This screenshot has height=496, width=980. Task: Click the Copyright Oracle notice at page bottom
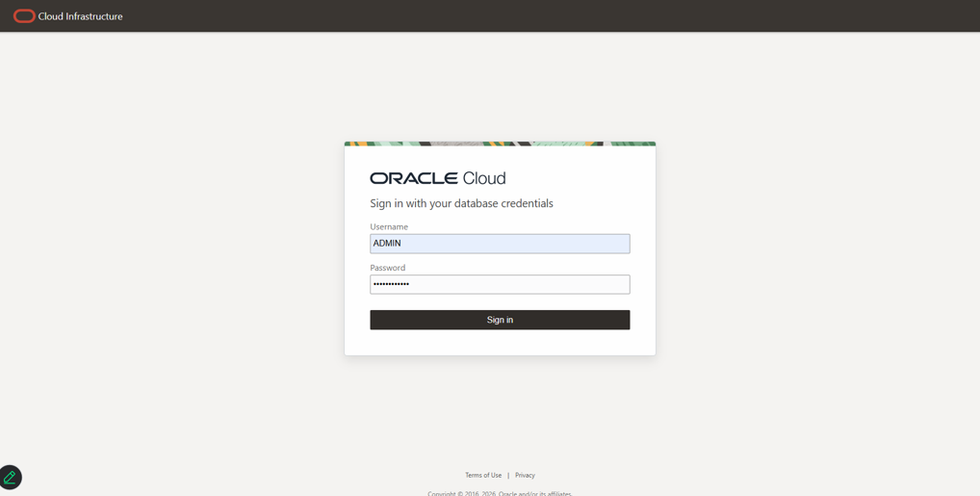(x=500, y=493)
